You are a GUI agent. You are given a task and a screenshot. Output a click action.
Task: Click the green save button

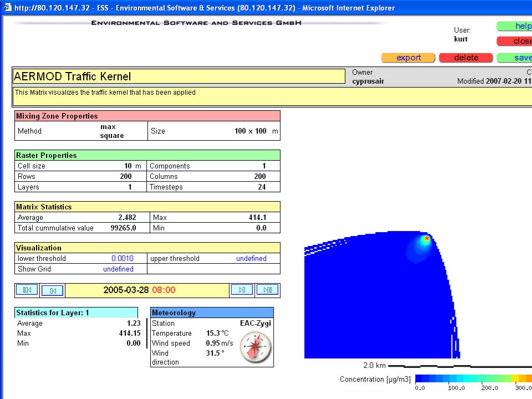514,58
